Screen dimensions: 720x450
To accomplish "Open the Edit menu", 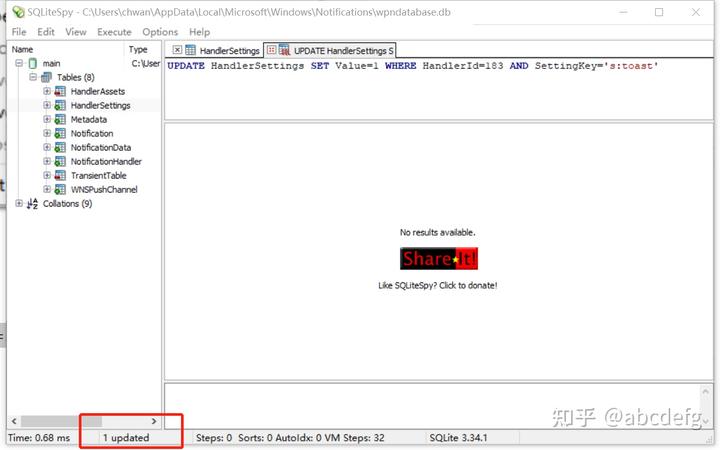I will click(46, 32).
